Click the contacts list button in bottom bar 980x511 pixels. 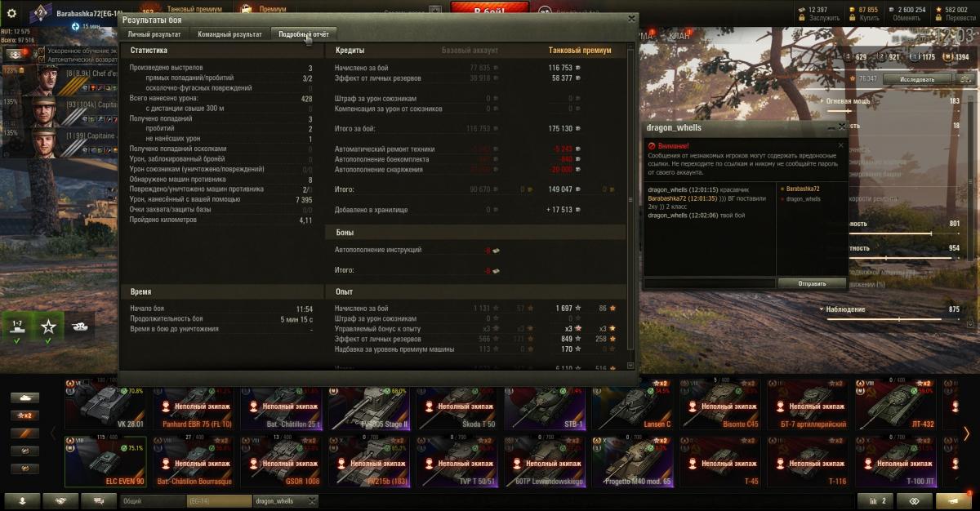pyautogui.click(x=23, y=501)
